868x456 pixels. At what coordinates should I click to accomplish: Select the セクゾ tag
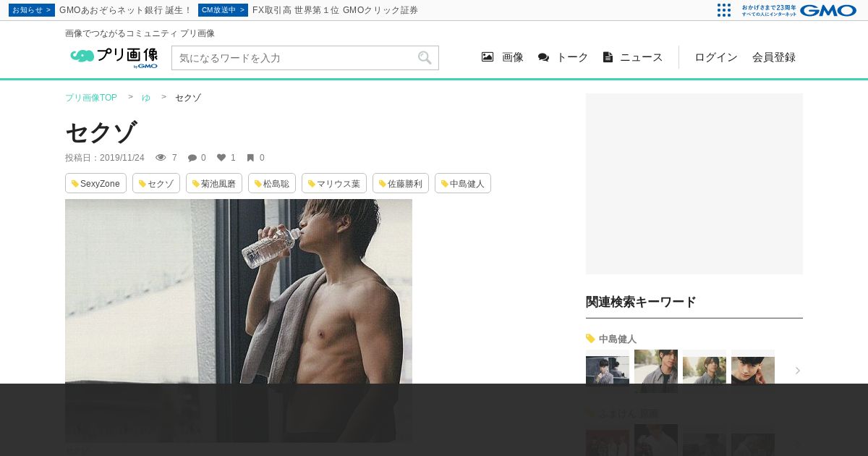[x=156, y=183]
